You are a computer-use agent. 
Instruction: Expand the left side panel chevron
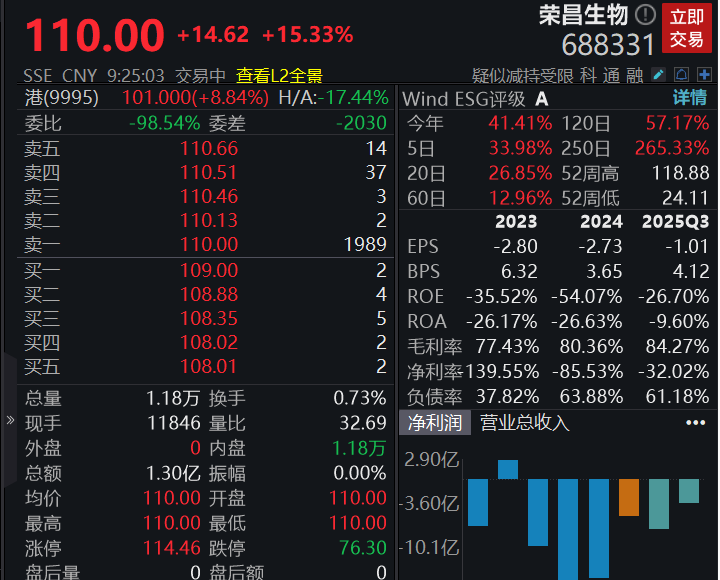(x=10, y=420)
